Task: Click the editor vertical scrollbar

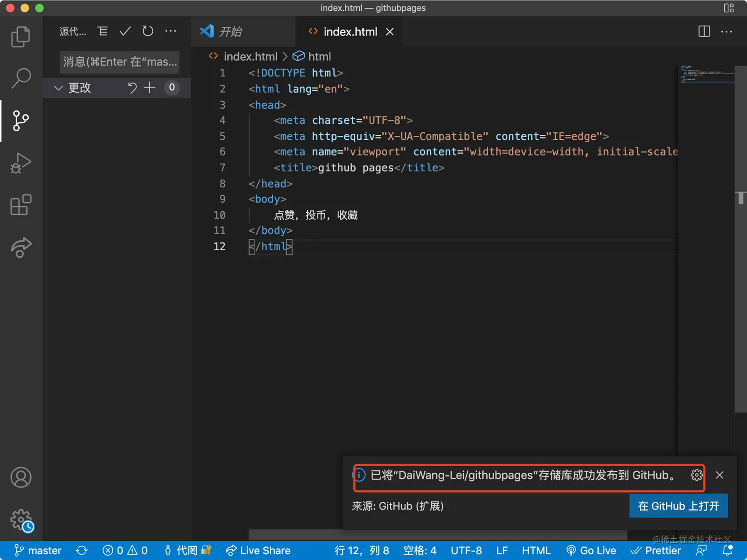Action: click(x=741, y=239)
